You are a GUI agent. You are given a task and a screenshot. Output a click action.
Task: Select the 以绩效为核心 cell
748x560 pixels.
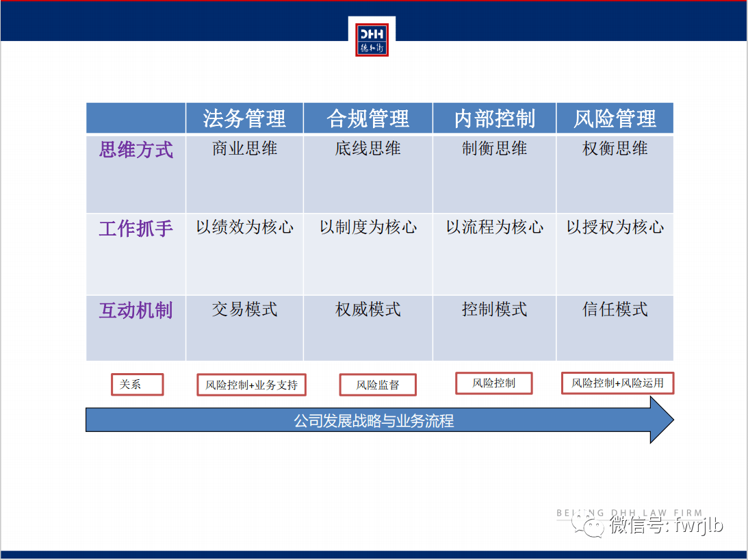click(244, 254)
